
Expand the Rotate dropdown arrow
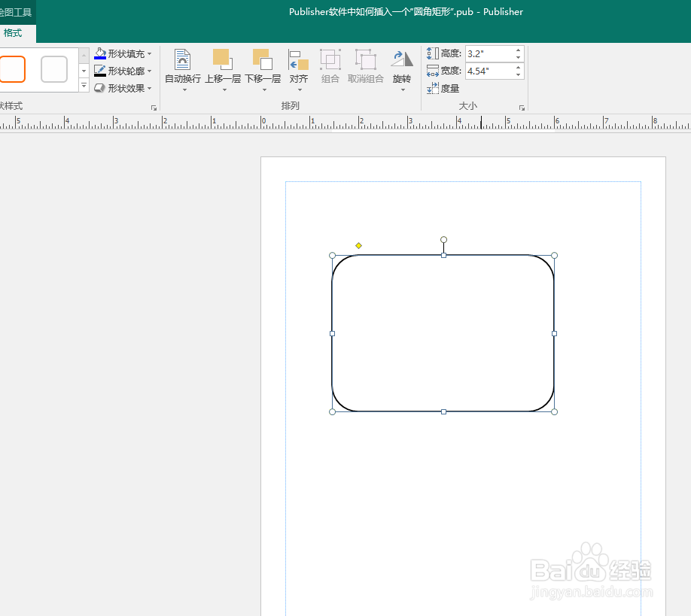403,90
